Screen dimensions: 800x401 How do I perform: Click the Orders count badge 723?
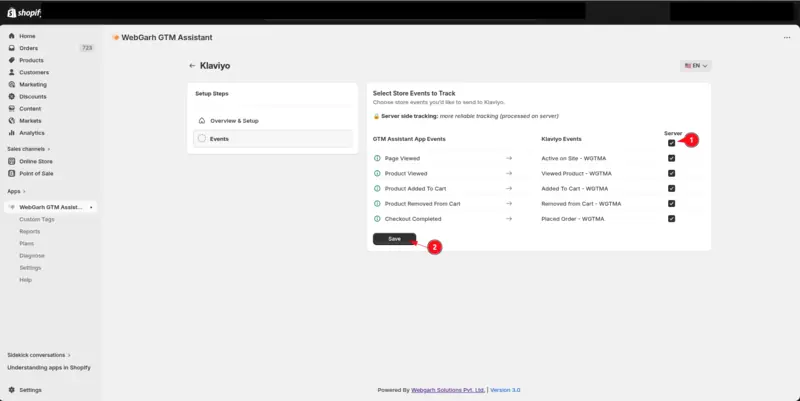87,48
